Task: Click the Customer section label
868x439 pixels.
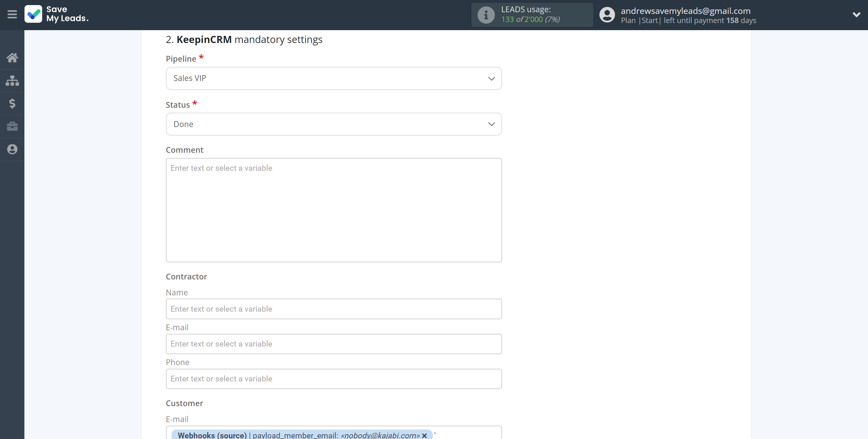Action: (184, 403)
